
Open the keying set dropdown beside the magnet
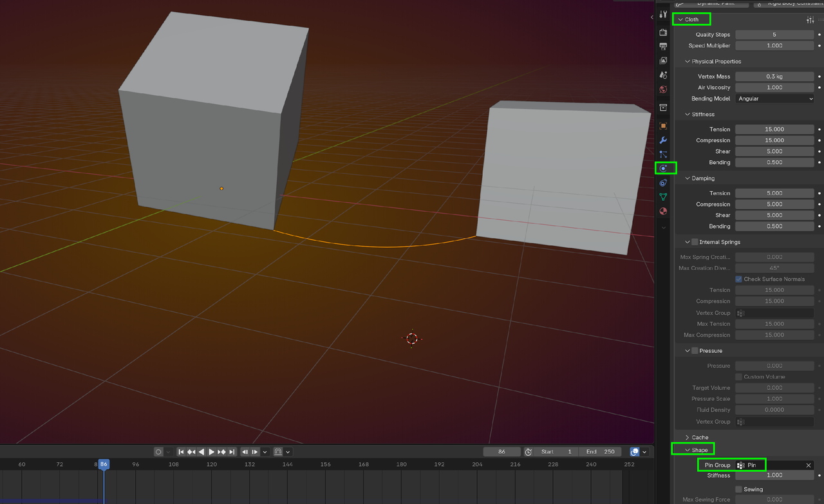tap(288, 452)
